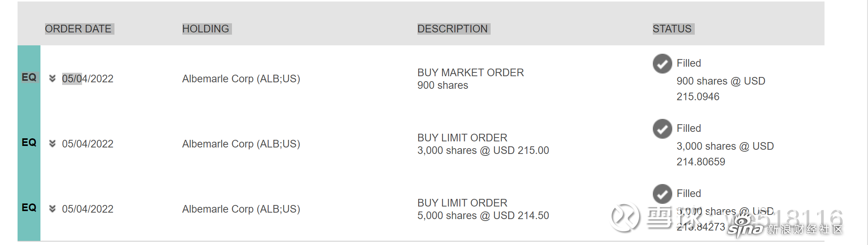
Task: Sort by the HOLDING column header
Action: (x=207, y=29)
